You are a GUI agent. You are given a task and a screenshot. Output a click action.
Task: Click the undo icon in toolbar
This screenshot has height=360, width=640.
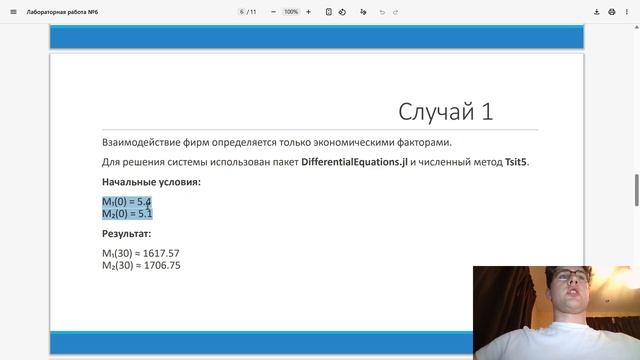(382, 12)
